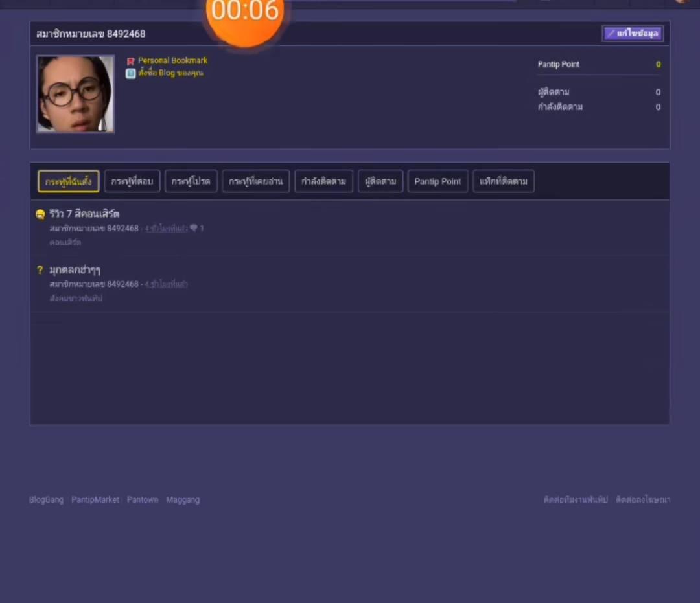
Task: Click the แก้ไขข้อมูล edit button
Action: click(633, 34)
